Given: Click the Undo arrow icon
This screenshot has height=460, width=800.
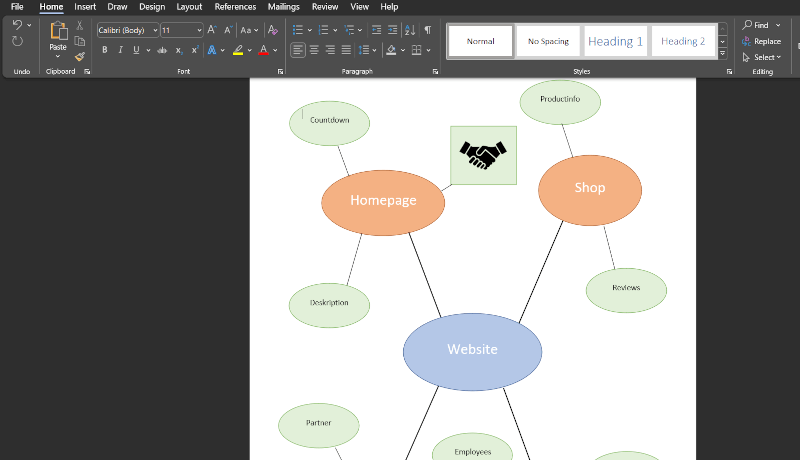Looking at the screenshot, I should pyautogui.click(x=17, y=25).
